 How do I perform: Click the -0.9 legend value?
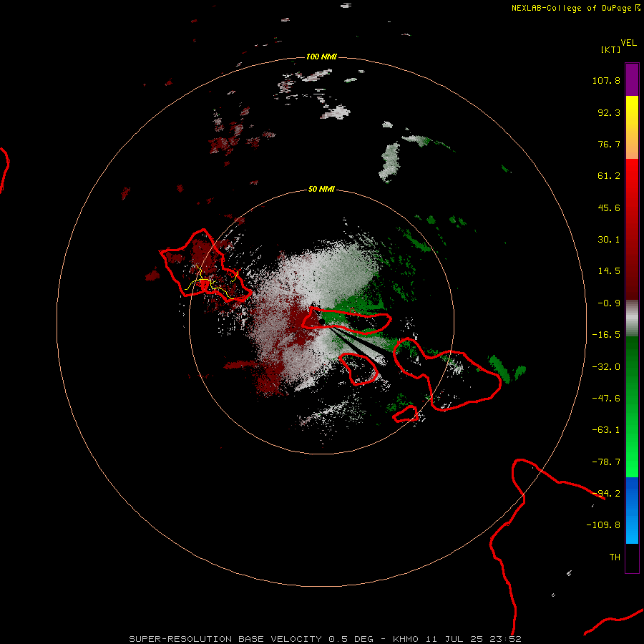click(x=609, y=303)
